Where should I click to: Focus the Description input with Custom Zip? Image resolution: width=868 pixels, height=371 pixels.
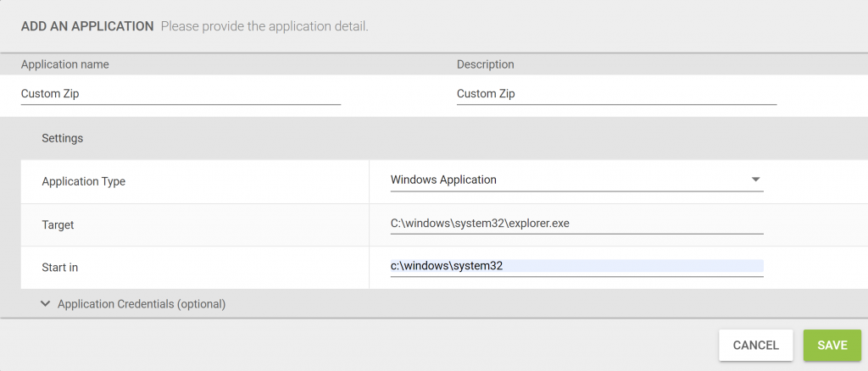pos(617,93)
